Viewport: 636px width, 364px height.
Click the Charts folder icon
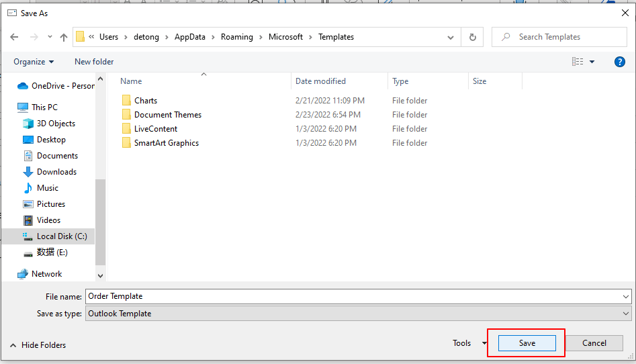126,100
